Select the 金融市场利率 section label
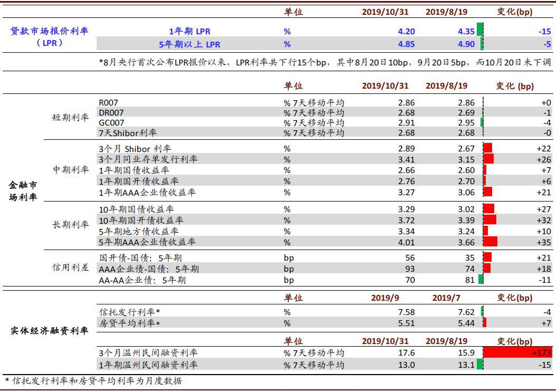 click(23, 190)
